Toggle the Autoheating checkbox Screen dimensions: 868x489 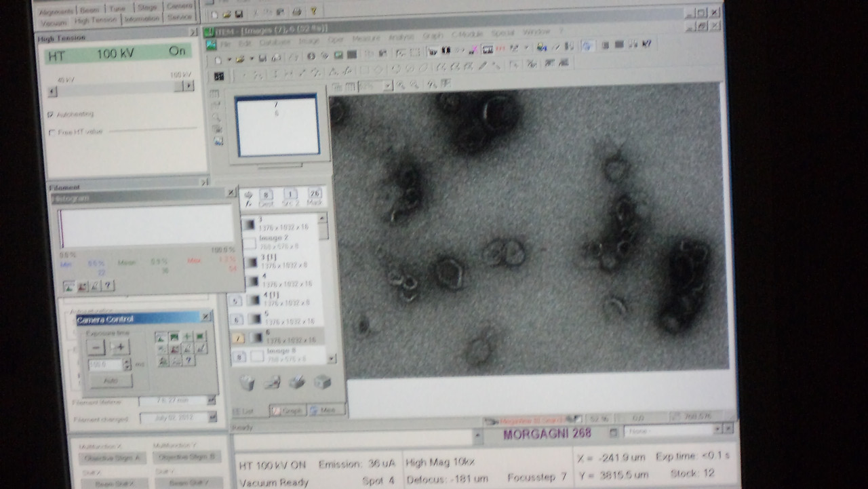(x=51, y=115)
